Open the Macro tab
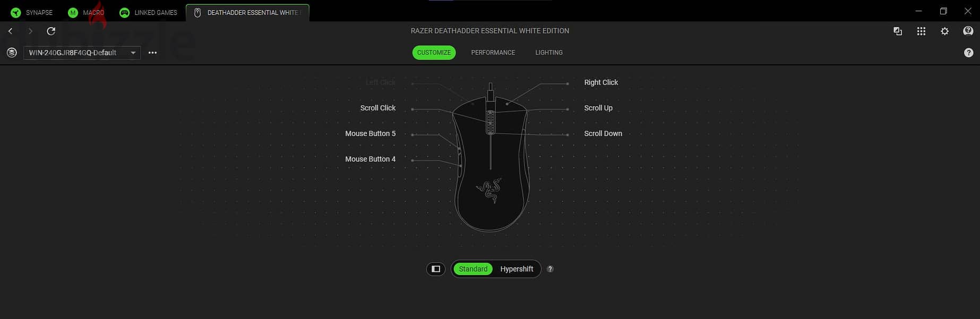The width and height of the screenshot is (980, 319). pyautogui.click(x=87, y=12)
